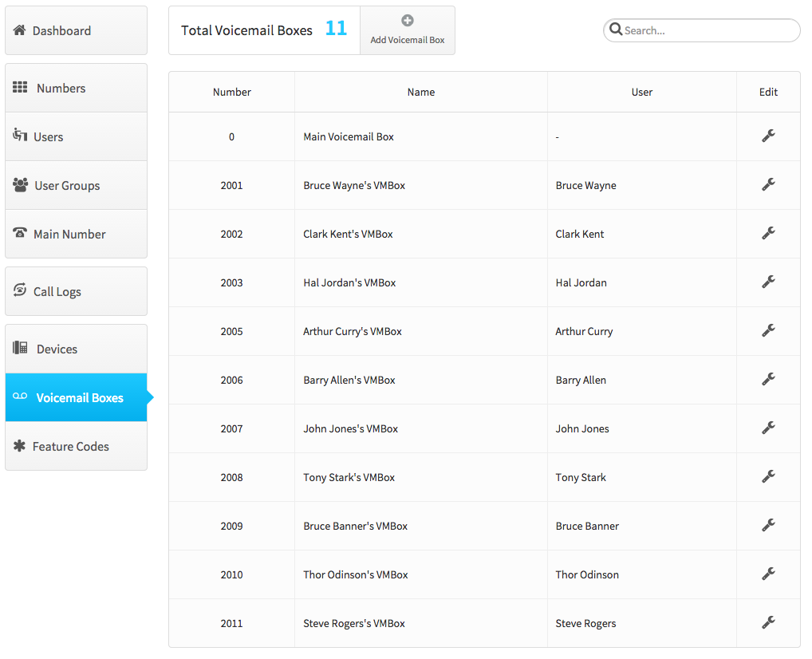Click the voicemail tape icon in sidebar
The height and width of the screenshot is (659, 812).
pos(20,397)
